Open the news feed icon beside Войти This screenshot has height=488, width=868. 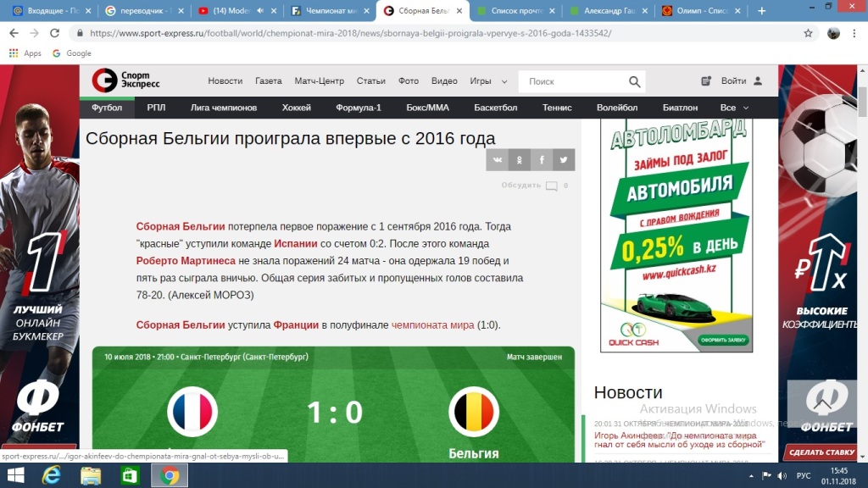click(706, 80)
